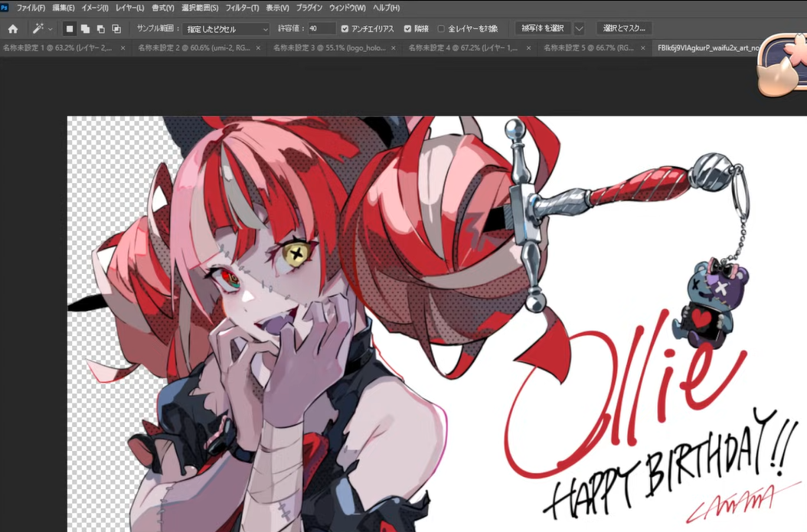Image resolution: width=807 pixels, height=532 pixels.
Task: Close the 名称未設定 5 tab
Action: coord(643,48)
